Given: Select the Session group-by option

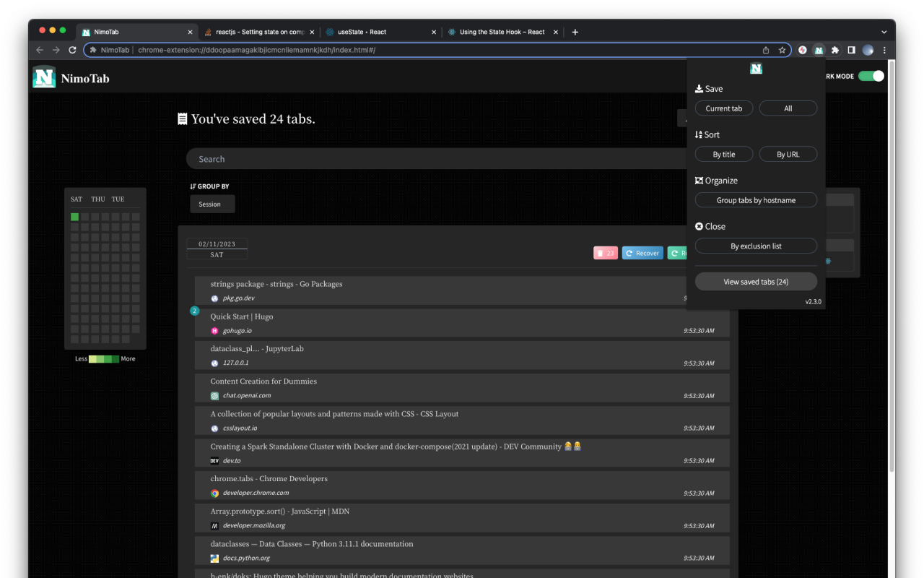Looking at the screenshot, I should [212, 204].
